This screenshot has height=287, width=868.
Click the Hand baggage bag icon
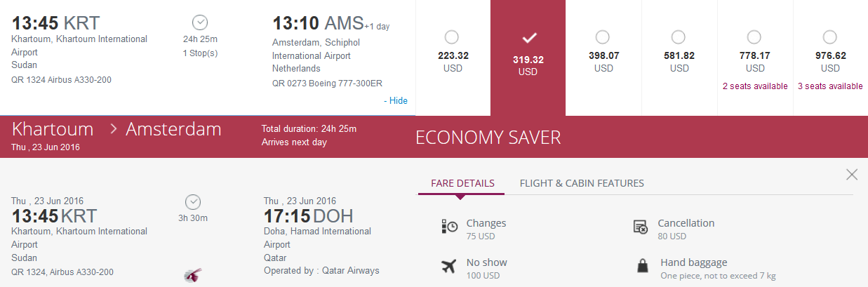641,266
